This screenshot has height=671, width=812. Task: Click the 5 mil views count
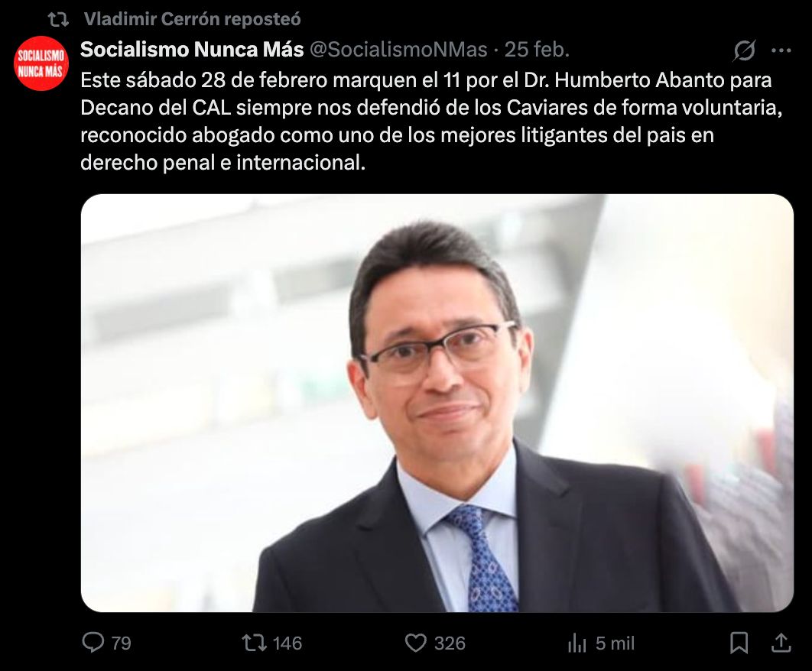click(x=615, y=643)
